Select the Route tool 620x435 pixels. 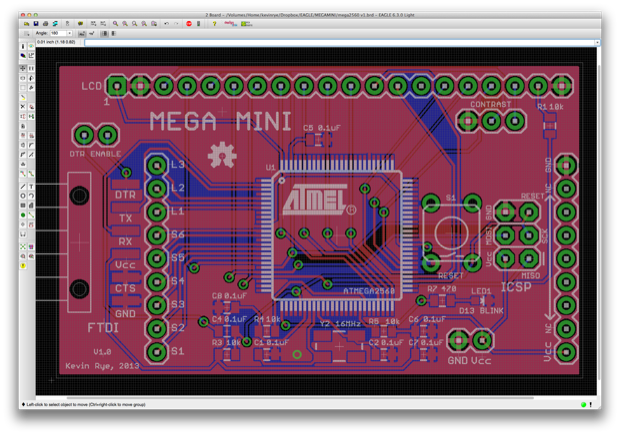[23, 174]
